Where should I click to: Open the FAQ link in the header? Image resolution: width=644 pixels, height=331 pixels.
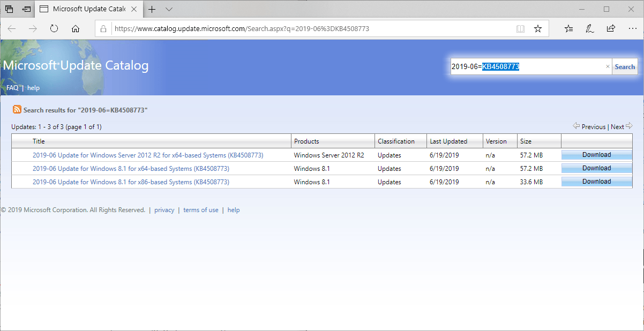[x=12, y=88]
